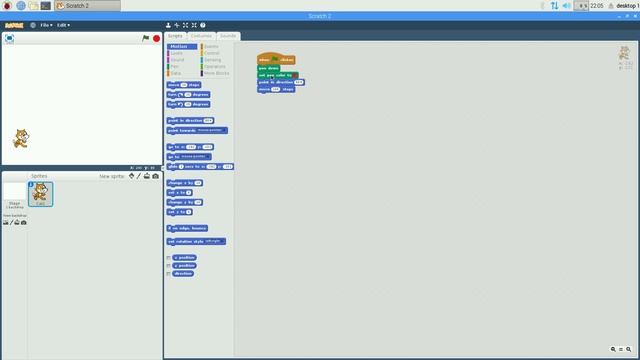The width and height of the screenshot is (640, 360).
Task: Create new sprite from camera
Action: pyautogui.click(x=156, y=176)
